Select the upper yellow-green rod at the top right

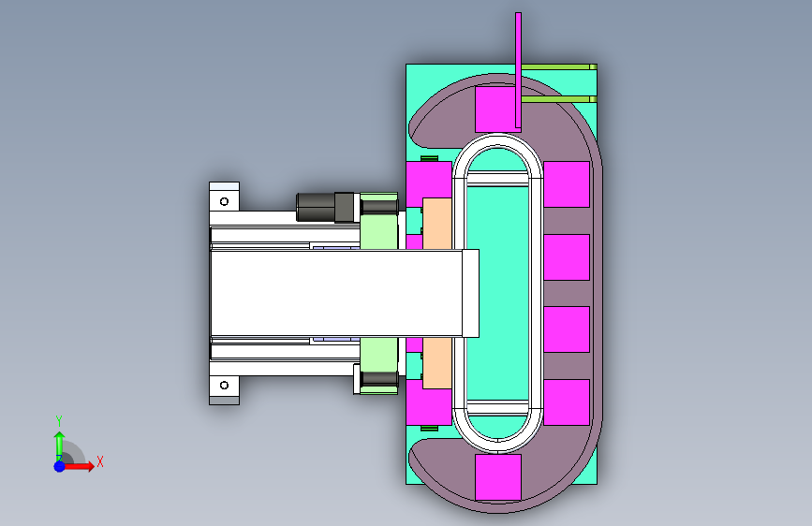point(559,66)
